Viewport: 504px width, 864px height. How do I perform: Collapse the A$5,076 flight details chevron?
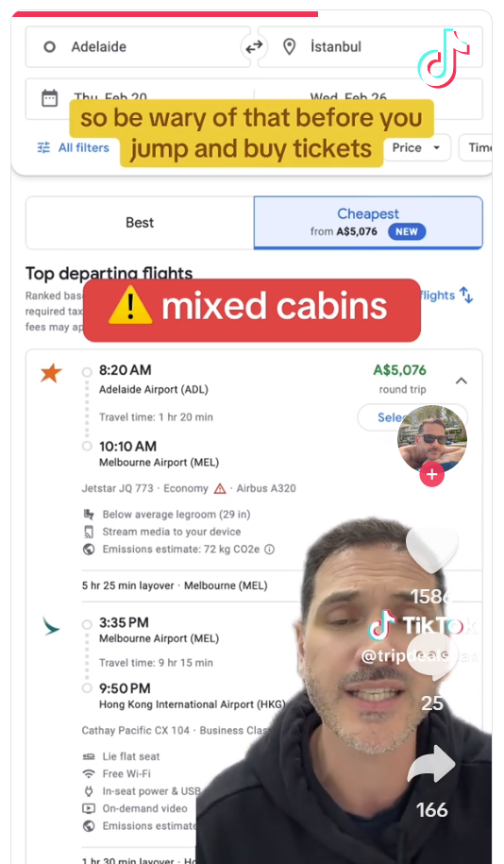tap(462, 381)
